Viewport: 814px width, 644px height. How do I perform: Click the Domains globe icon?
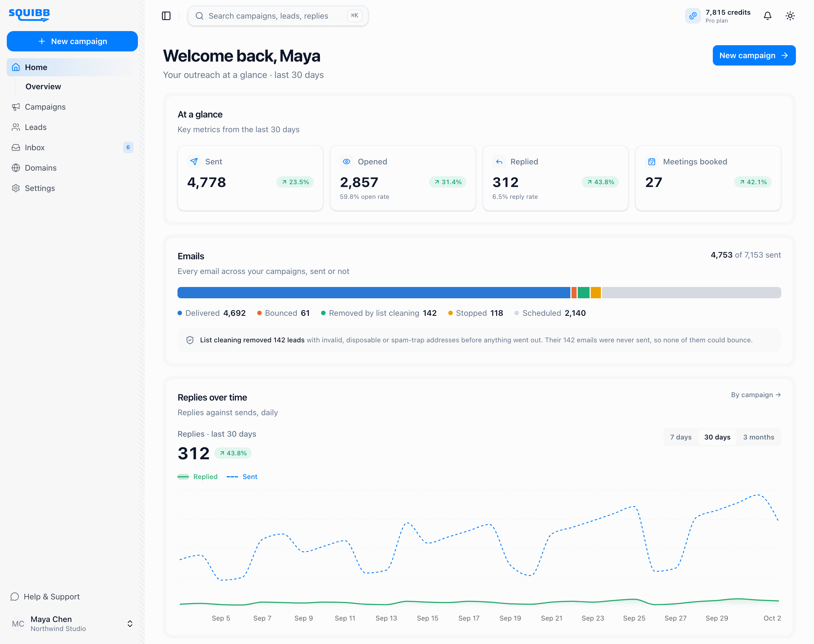16,168
